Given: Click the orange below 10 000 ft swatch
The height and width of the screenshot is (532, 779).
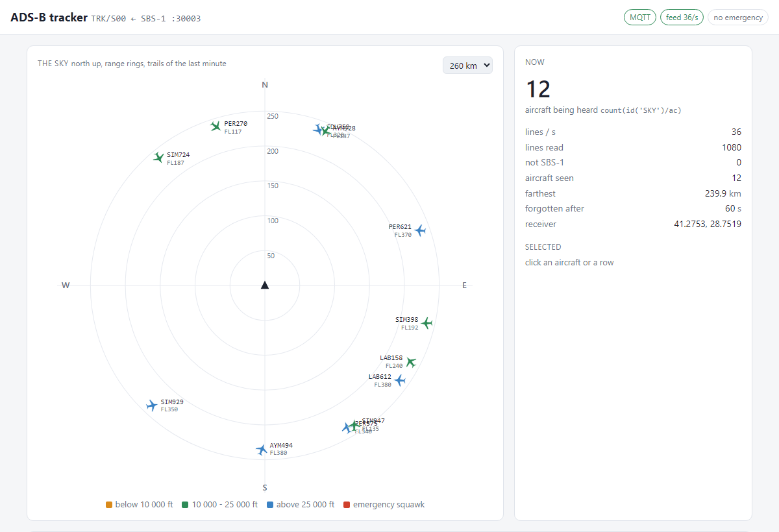Looking at the screenshot, I should [109, 505].
